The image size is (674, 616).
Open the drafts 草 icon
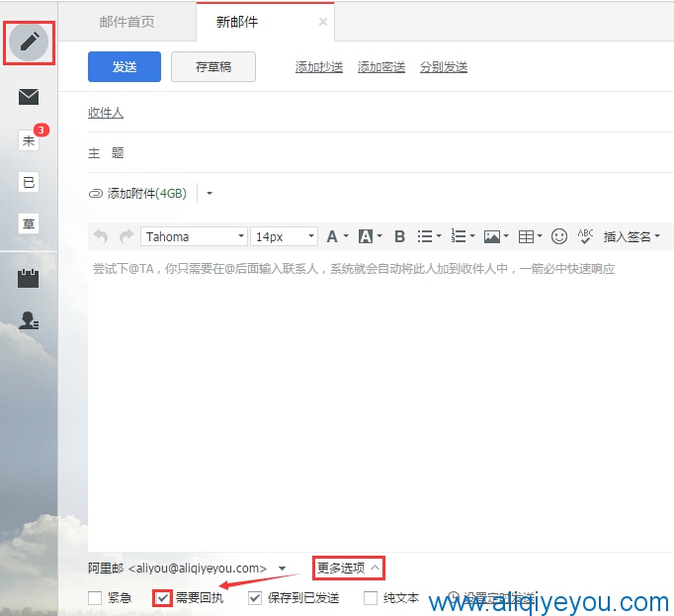(29, 223)
